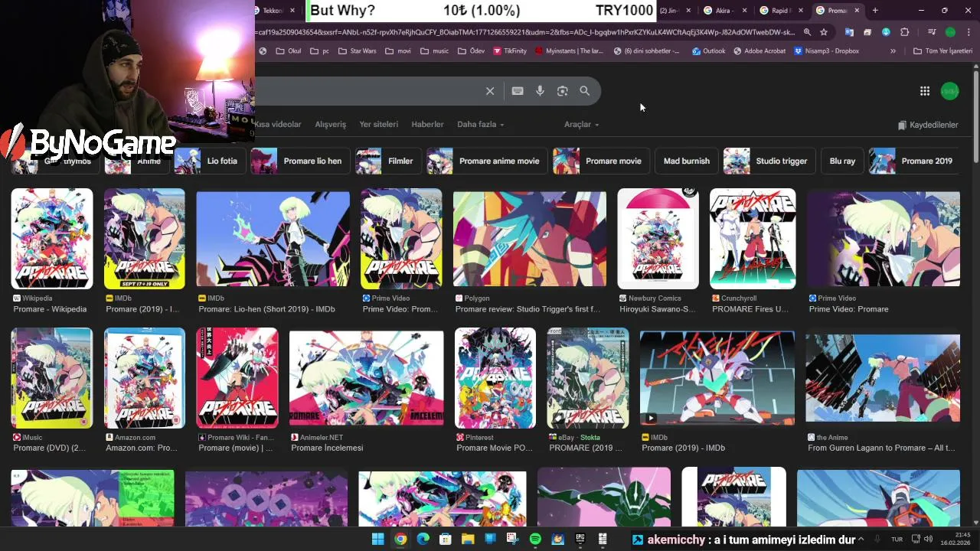Select the Blu ray filter chip
Screen dimensions: 980x551
(842, 161)
